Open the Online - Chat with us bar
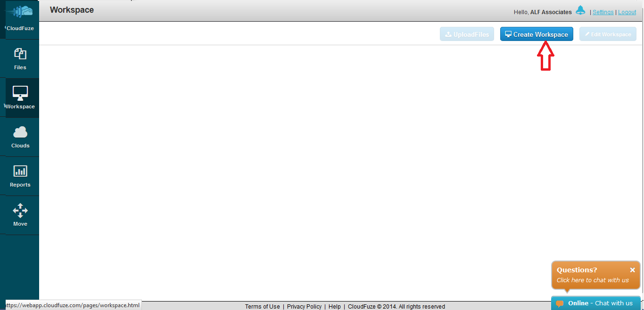 (x=596, y=303)
